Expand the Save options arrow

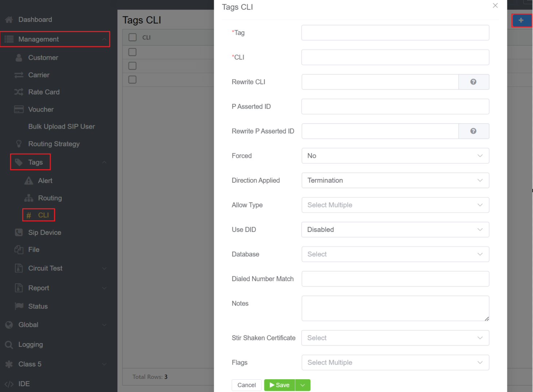[x=302, y=385]
